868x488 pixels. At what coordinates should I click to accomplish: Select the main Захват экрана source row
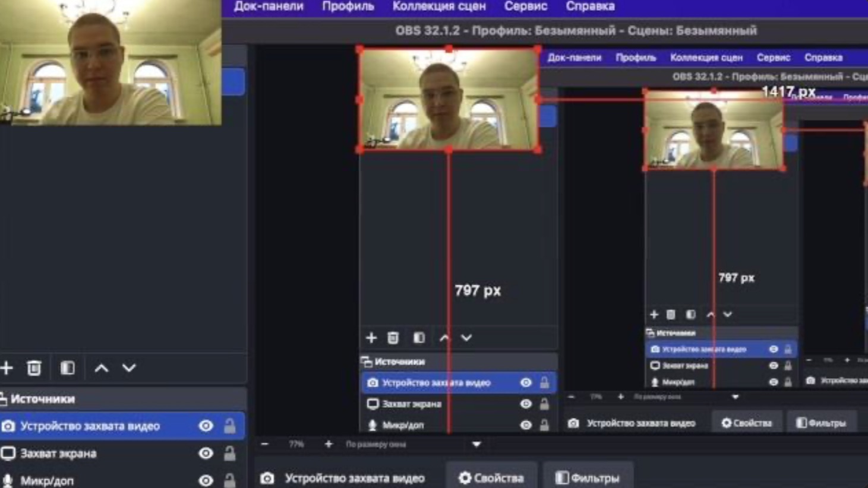point(122,454)
